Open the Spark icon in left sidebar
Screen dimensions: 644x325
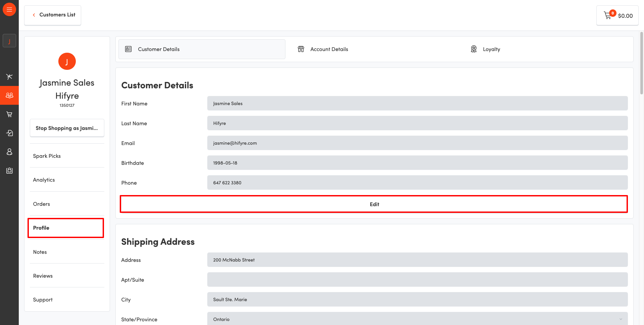tap(9, 77)
